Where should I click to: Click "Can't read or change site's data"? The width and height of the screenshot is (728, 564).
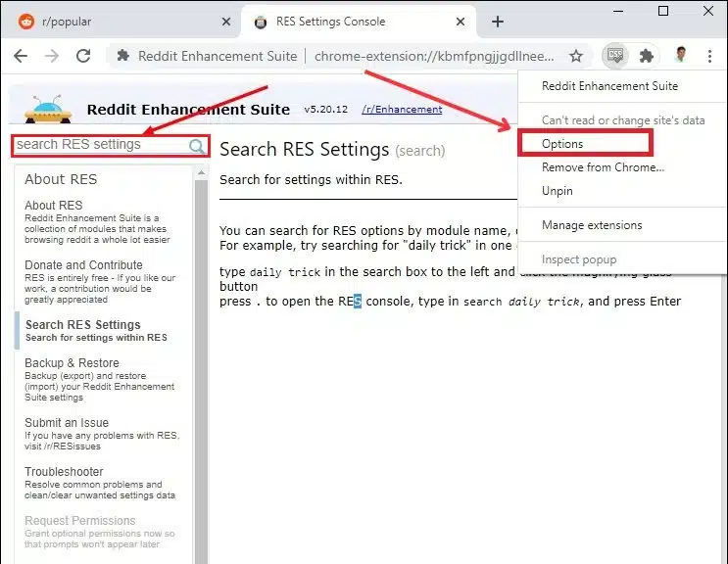tap(623, 120)
